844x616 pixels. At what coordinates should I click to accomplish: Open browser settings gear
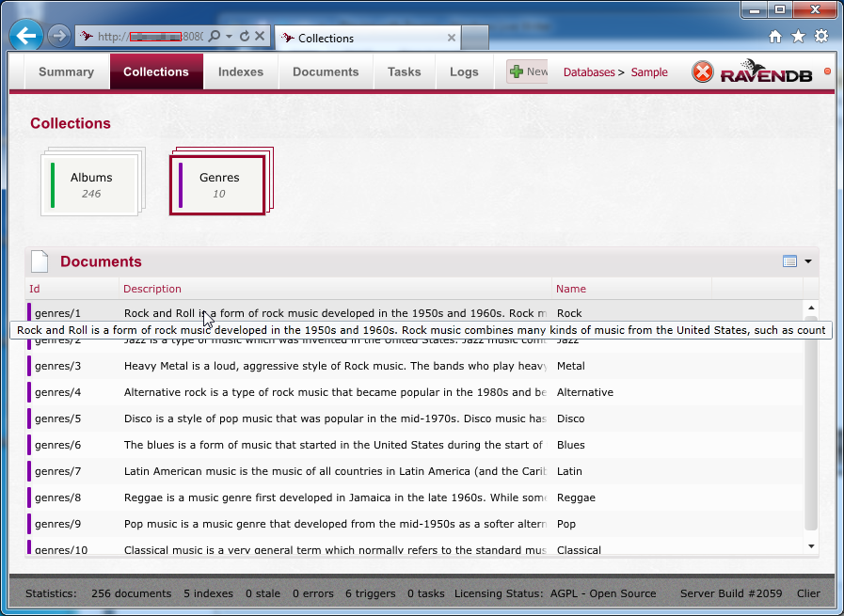(821, 36)
